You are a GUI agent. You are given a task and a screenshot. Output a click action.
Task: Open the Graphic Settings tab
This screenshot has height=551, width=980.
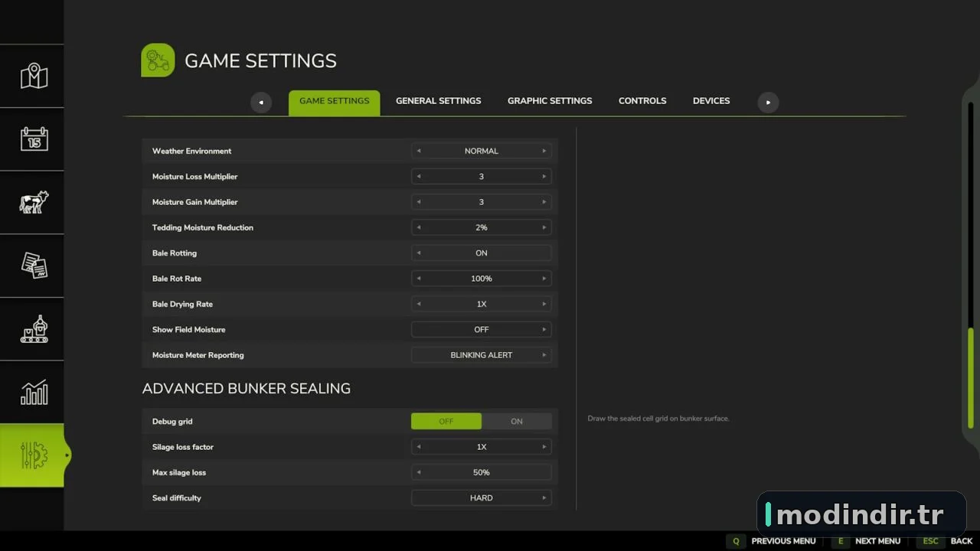(550, 101)
